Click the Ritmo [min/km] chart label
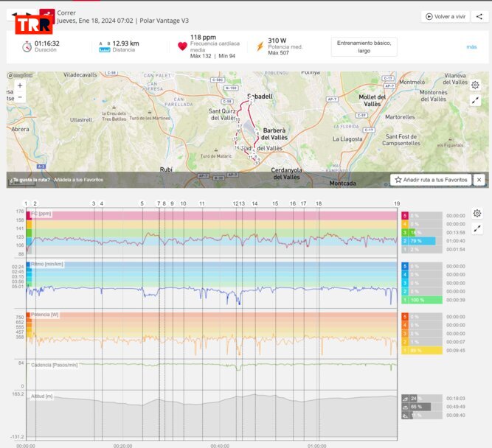Viewport: 492px width, 448px height. (47, 265)
